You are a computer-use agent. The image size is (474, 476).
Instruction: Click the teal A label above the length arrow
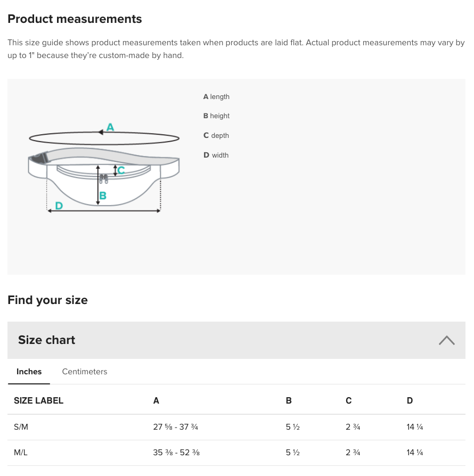pyautogui.click(x=110, y=127)
